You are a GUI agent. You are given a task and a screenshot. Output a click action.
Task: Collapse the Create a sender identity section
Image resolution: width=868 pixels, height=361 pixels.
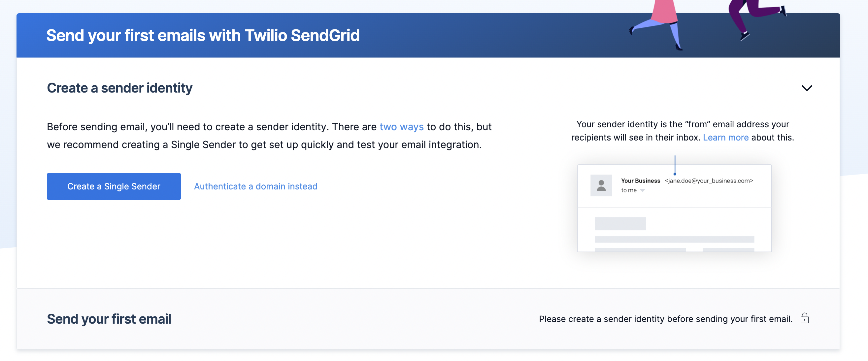point(808,88)
